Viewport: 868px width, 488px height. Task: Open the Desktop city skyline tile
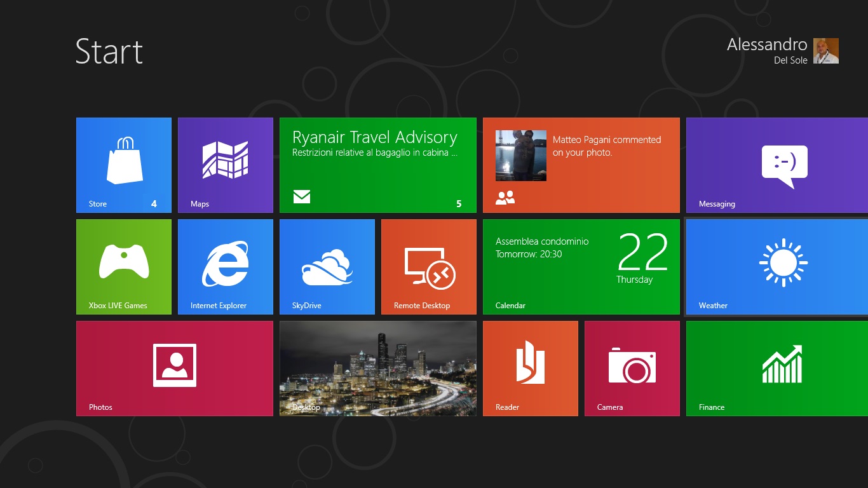pyautogui.click(x=378, y=369)
